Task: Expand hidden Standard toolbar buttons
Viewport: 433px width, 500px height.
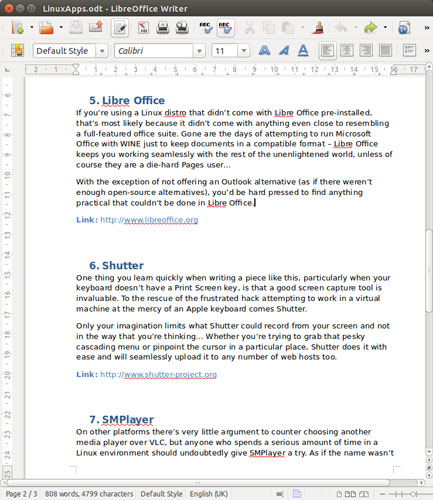Action: click(x=427, y=28)
